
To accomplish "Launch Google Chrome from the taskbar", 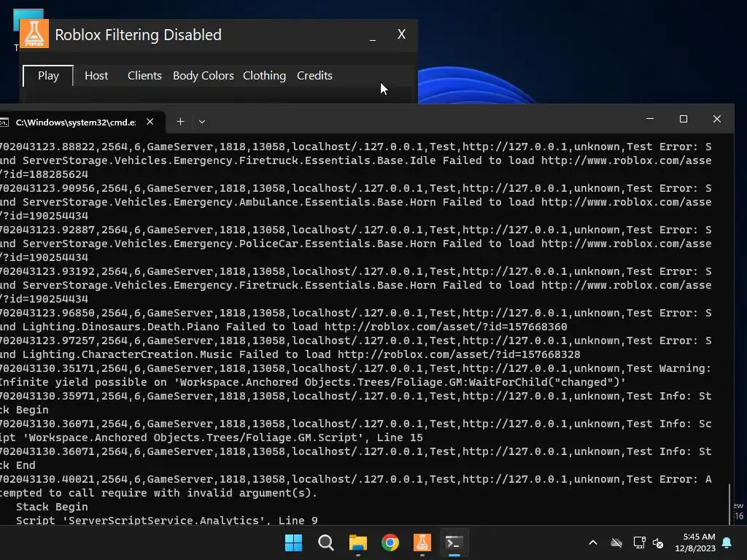I will coord(390,542).
